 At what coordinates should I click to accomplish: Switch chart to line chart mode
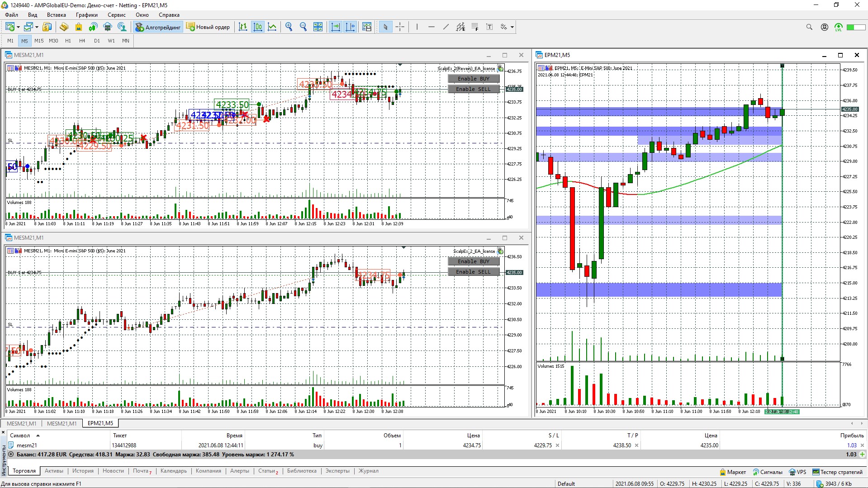tap(272, 27)
